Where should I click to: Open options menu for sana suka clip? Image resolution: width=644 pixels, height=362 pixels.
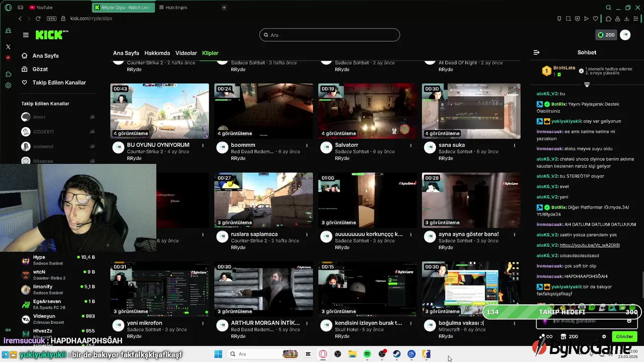(514, 145)
